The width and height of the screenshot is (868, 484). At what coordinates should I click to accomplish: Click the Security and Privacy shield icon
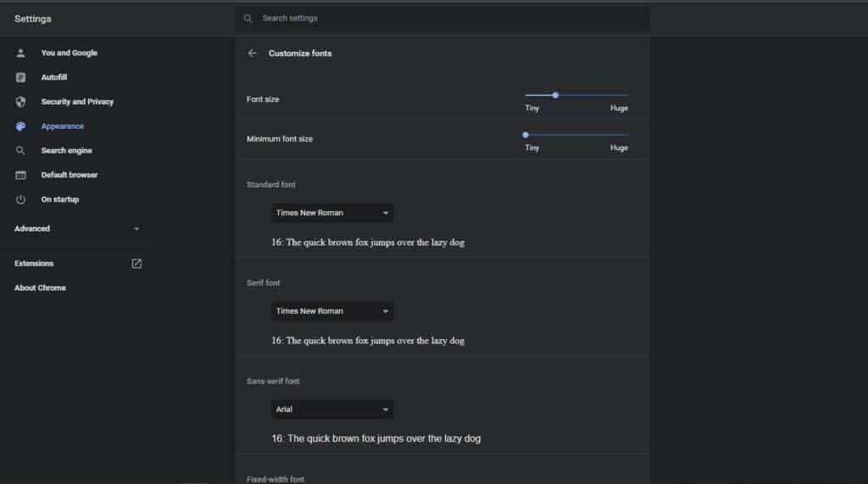point(20,102)
